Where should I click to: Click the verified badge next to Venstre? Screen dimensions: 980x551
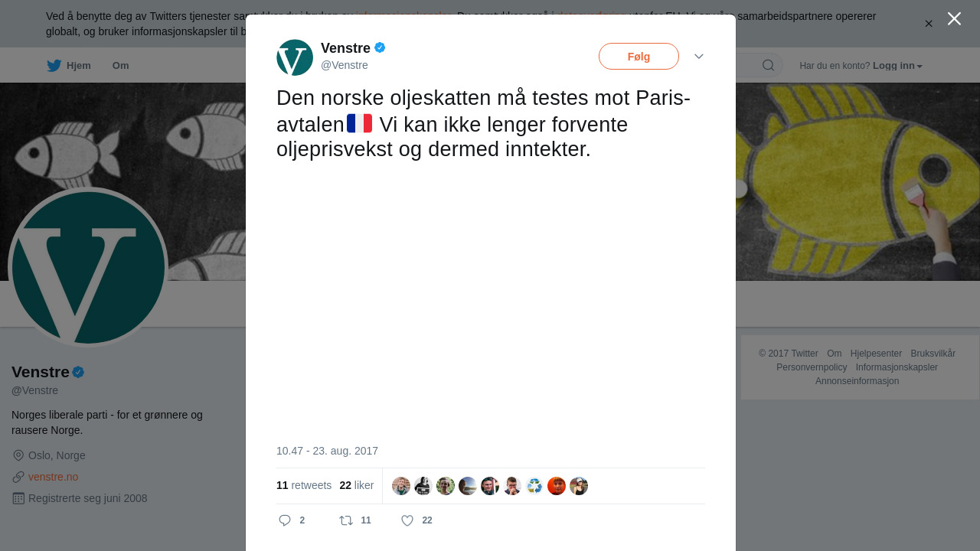pyautogui.click(x=380, y=47)
